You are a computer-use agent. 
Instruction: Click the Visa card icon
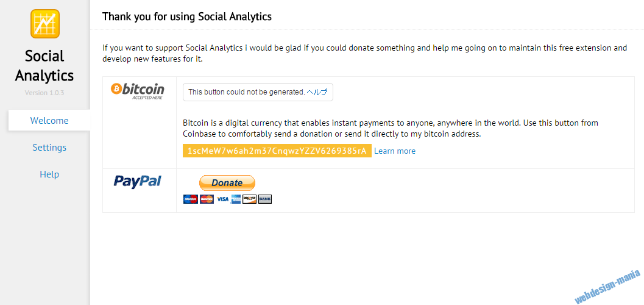pyautogui.click(x=222, y=199)
